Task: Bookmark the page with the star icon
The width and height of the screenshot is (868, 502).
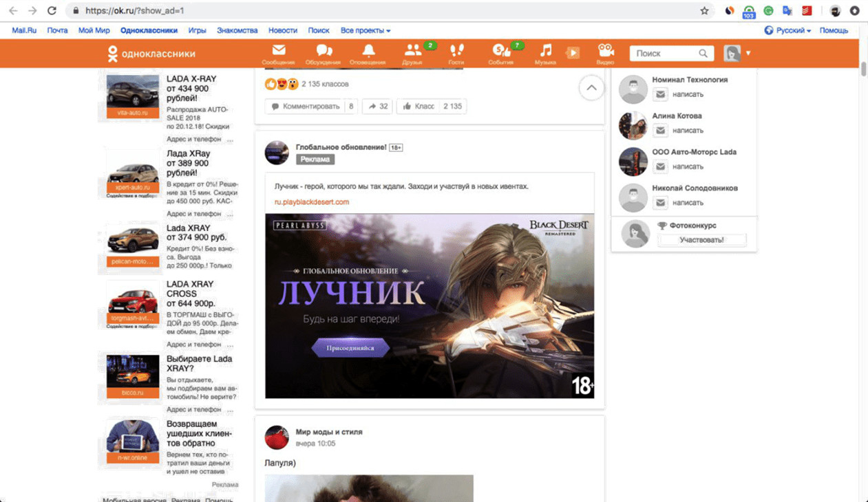Action: pos(704,11)
